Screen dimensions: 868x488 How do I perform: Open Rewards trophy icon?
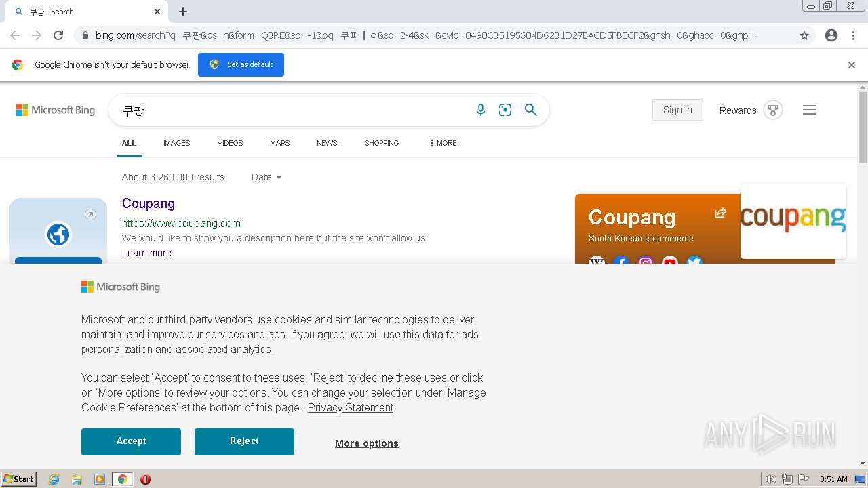pos(773,110)
